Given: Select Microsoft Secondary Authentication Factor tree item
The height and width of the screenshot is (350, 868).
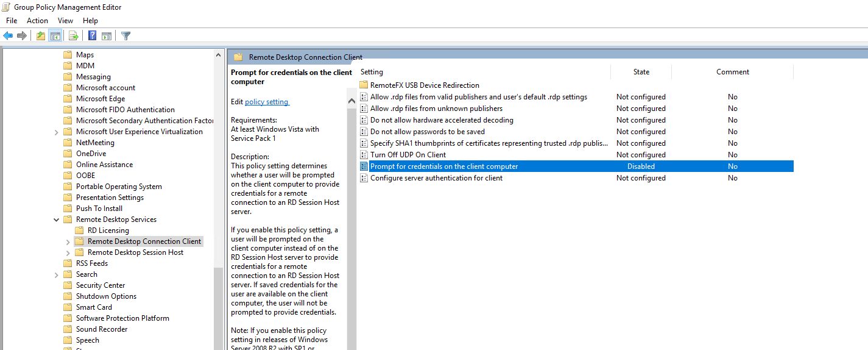Looking at the screenshot, I should [144, 121].
